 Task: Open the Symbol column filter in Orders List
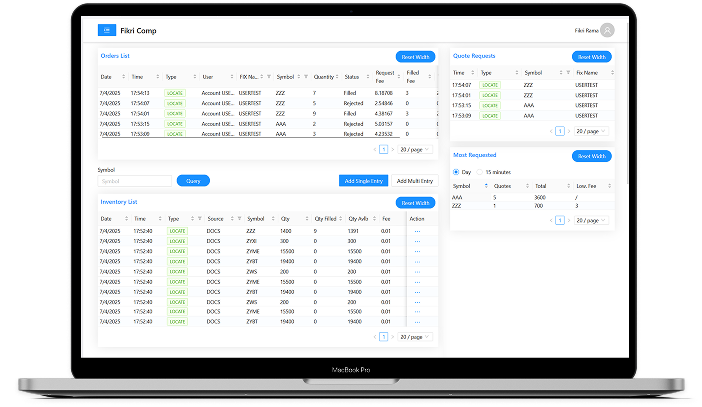304,76
